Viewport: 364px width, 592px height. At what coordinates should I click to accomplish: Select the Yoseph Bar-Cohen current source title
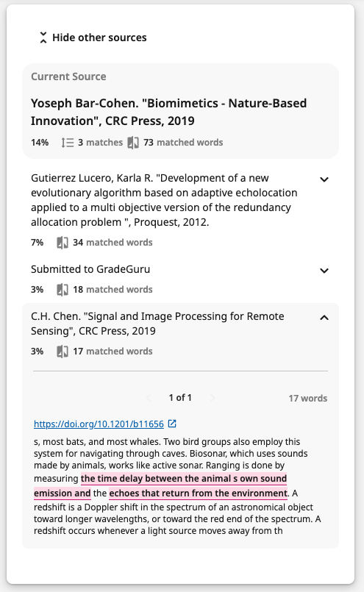[168, 112]
